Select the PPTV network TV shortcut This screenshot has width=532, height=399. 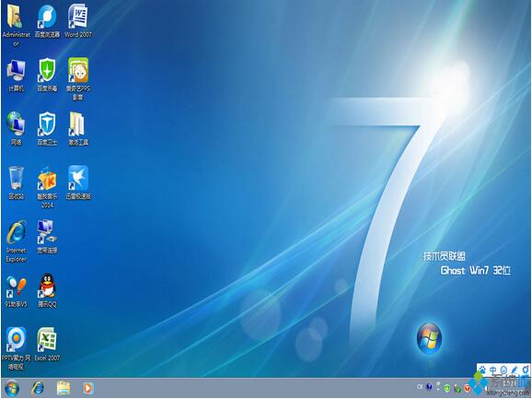click(x=16, y=340)
